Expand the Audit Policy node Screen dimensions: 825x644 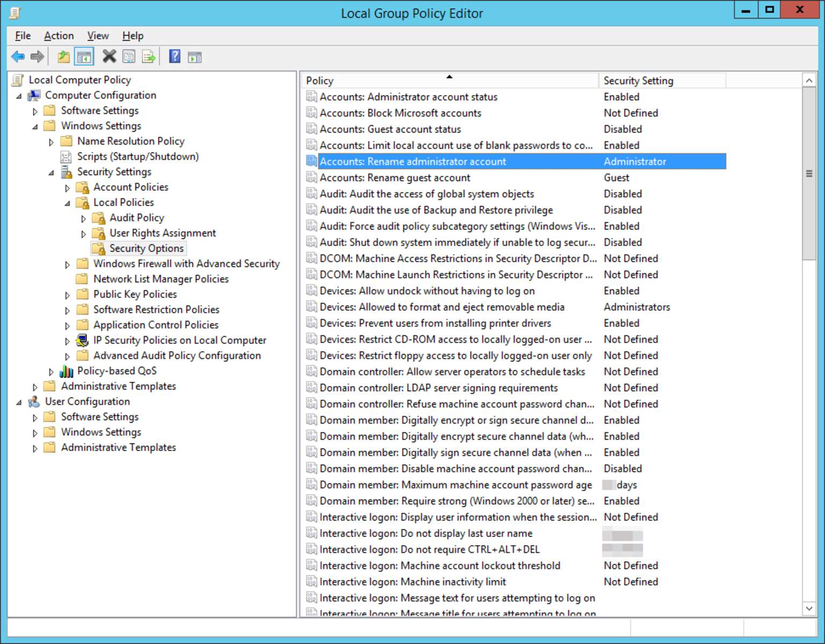click(84, 218)
